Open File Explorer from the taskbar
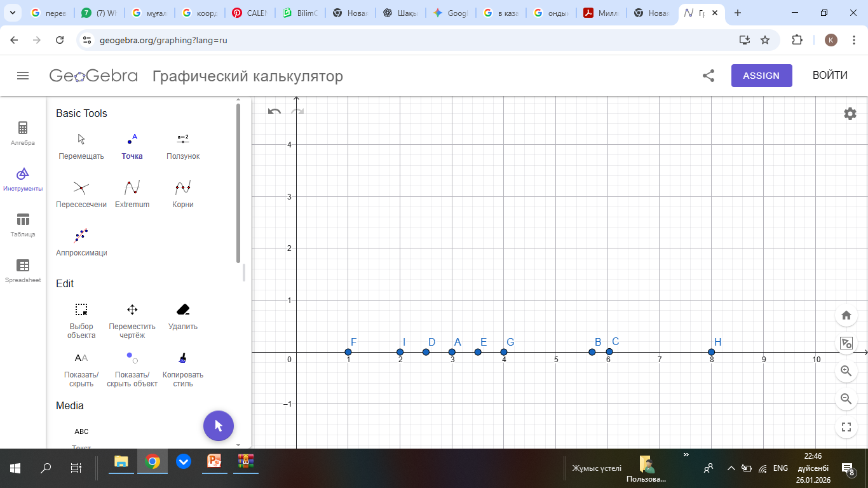 [121, 462]
